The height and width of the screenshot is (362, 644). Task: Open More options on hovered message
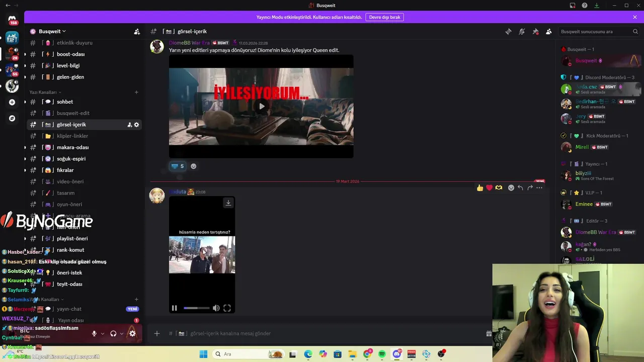tap(539, 188)
